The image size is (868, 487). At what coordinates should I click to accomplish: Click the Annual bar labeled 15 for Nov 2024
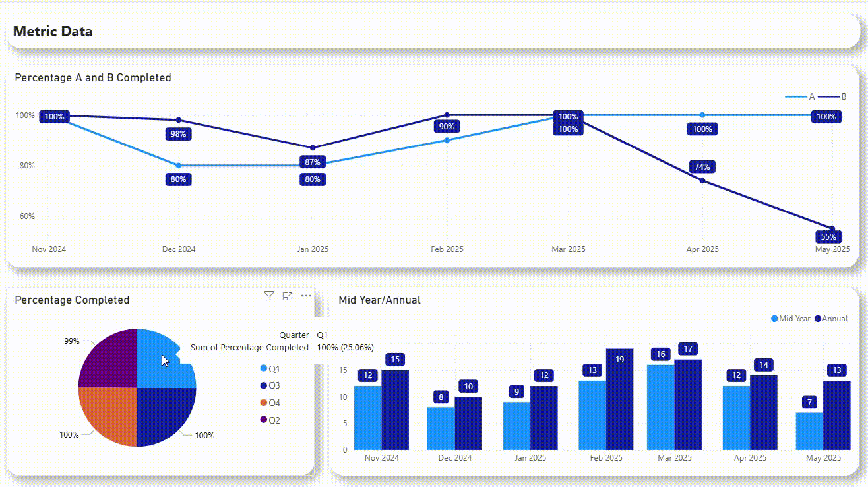(395, 410)
